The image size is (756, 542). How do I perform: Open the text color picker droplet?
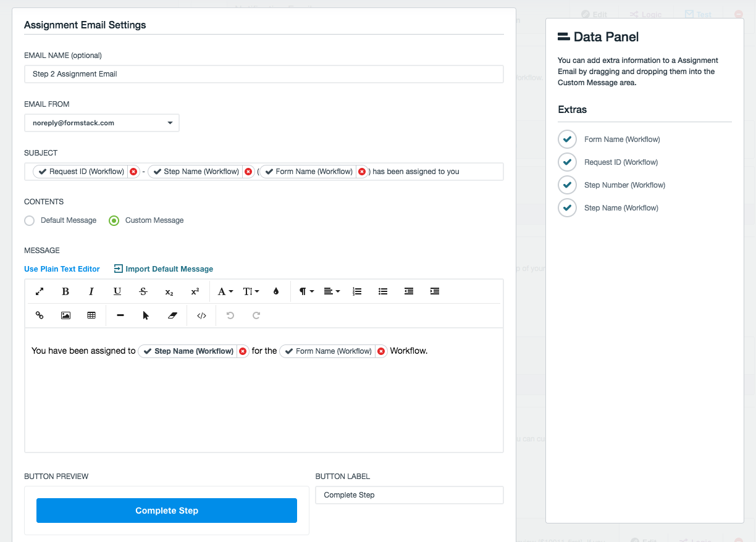click(x=276, y=291)
